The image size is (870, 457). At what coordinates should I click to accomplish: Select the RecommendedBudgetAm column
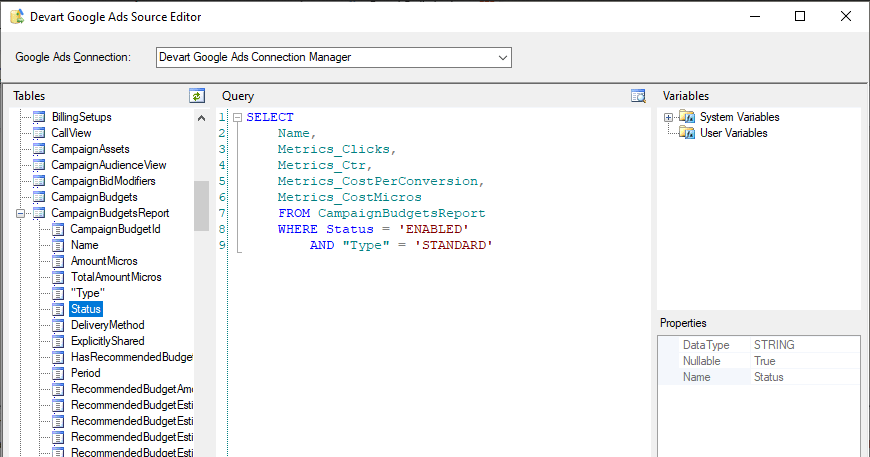coord(131,389)
